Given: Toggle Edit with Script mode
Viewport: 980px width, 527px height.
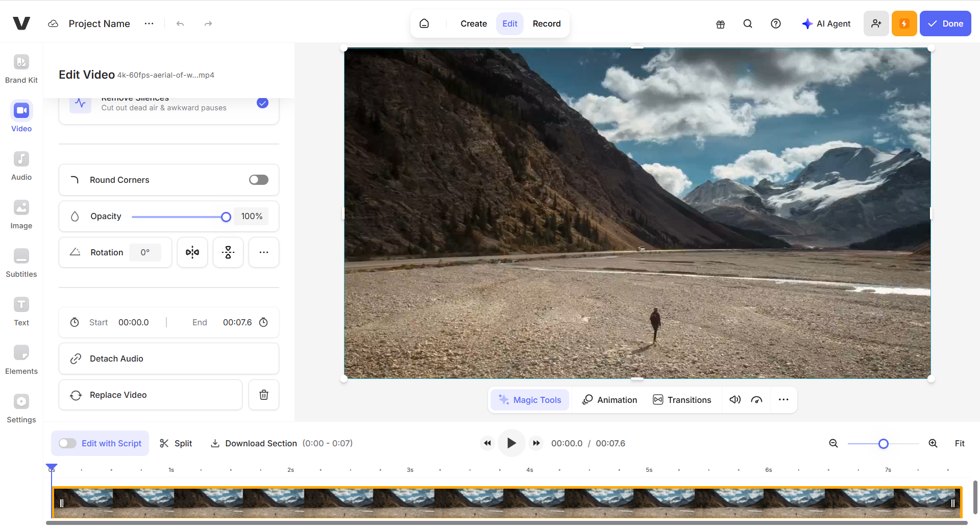Looking at the screenshot, I should 67,443.
